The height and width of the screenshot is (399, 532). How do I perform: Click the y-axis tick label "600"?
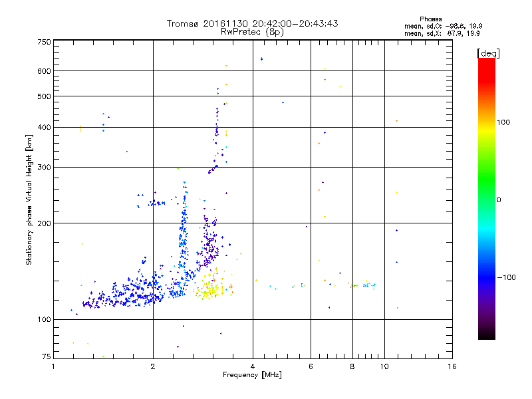(x=44, y=71)
